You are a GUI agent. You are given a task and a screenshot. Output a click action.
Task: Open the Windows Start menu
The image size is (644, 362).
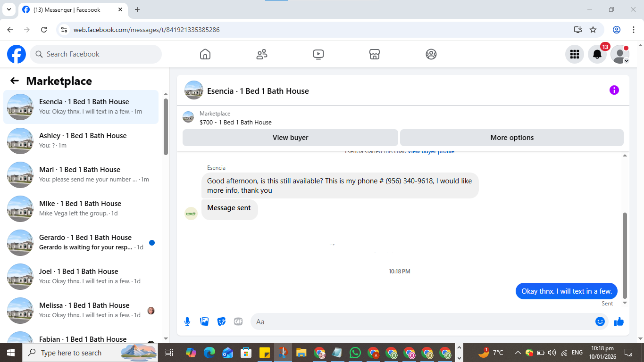10,353
